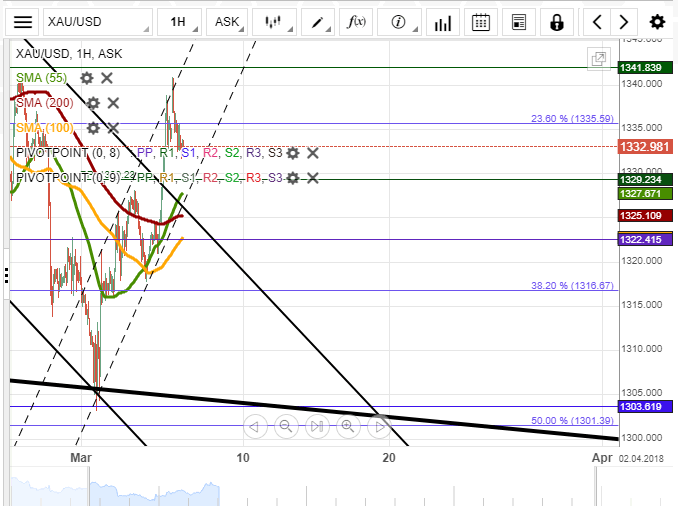This screenshot has width=678, height=515.
Task: Remove the SMA (200) indicator
Action: tap(113, 103)
